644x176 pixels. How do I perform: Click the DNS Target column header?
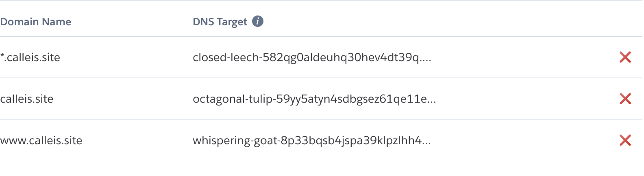220,22
